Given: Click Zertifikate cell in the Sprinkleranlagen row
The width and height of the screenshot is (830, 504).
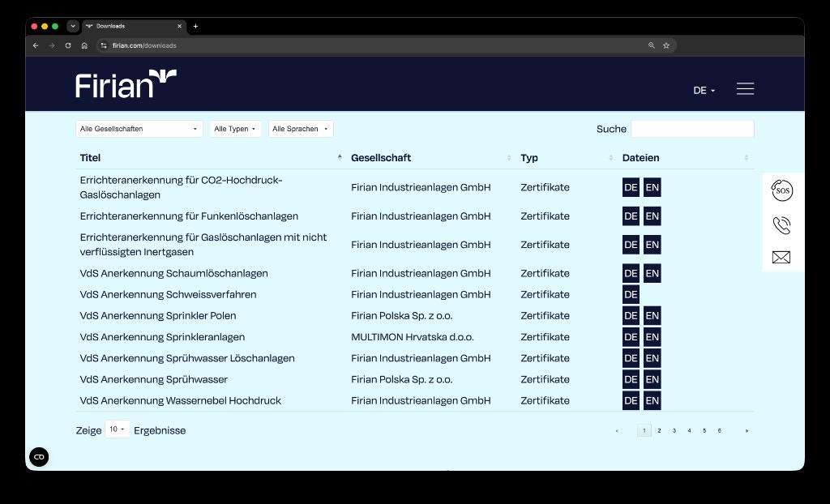Looking at the screenshot, I should [545, 337].
